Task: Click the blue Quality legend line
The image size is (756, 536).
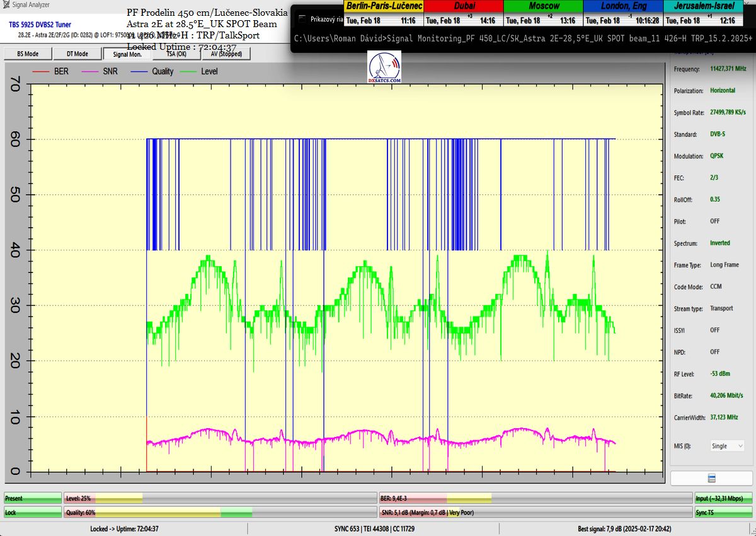Action: [140, 72]
